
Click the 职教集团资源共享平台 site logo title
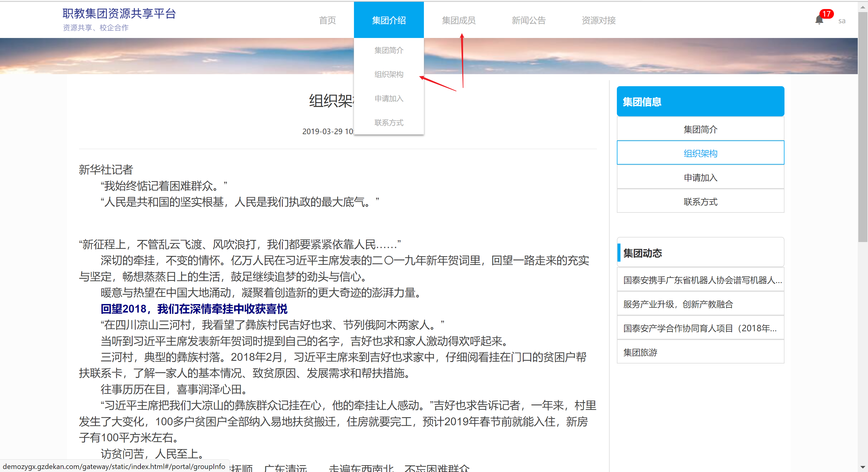119,14
